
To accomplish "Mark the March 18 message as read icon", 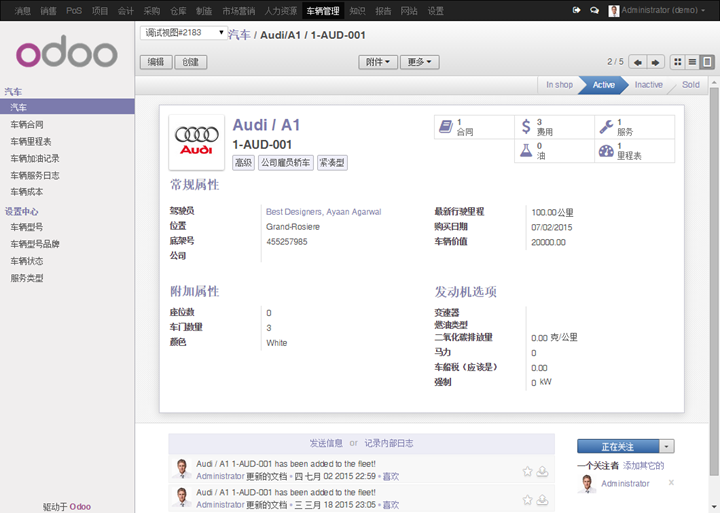I will [542, 500].
